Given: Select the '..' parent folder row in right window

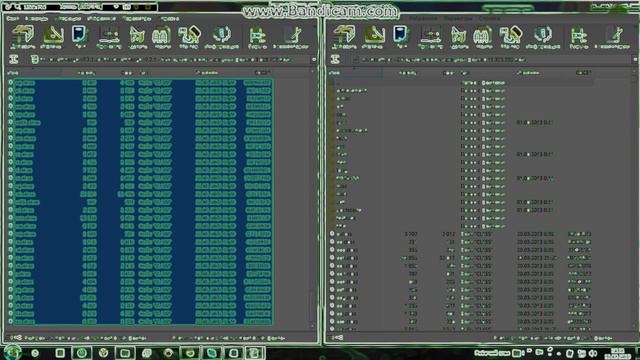Looking at the screenshot, I should pos(461,83).
